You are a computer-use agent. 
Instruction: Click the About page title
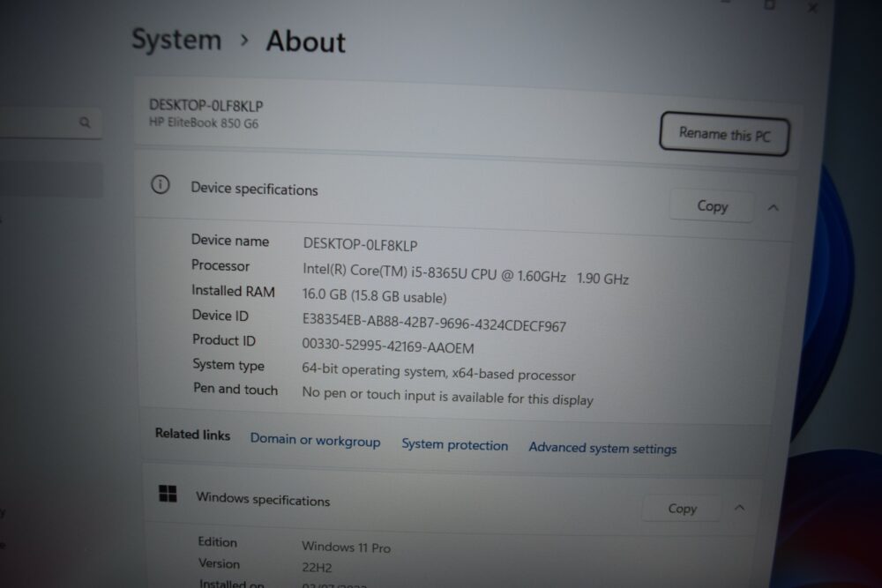pos(305,41)
